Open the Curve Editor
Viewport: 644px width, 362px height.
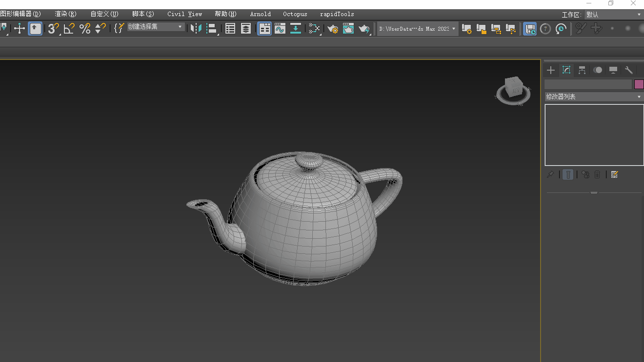point(280,29)
